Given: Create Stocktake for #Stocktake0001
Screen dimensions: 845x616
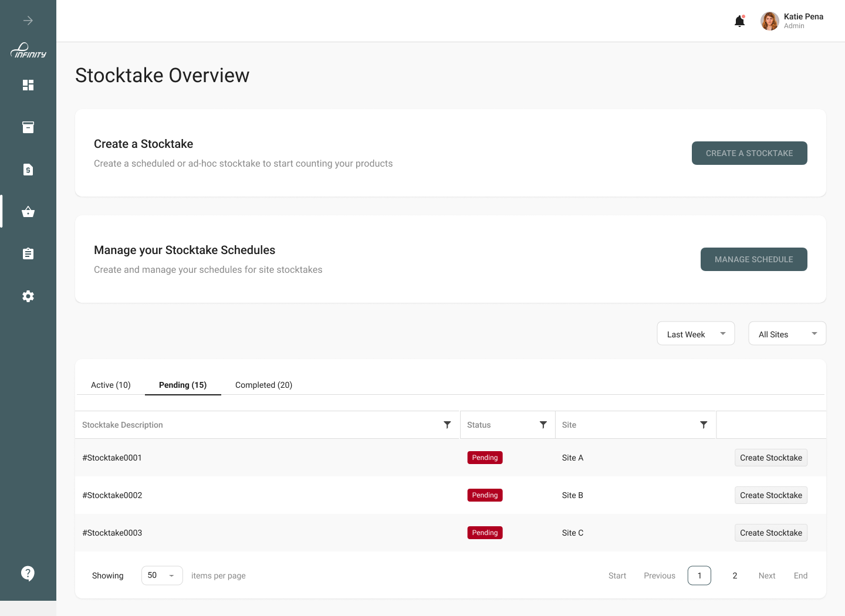Looking at the screenshot, I should coord(771,458).
